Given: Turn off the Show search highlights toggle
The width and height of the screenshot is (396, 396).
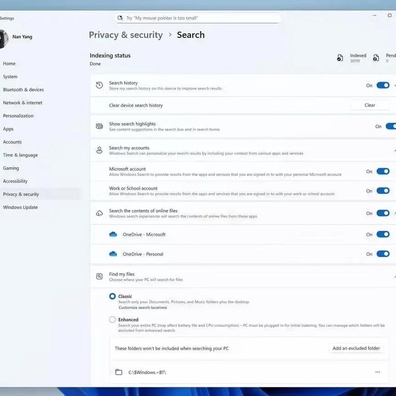Looking at the screenshot, I should click(x=391, y=126).
